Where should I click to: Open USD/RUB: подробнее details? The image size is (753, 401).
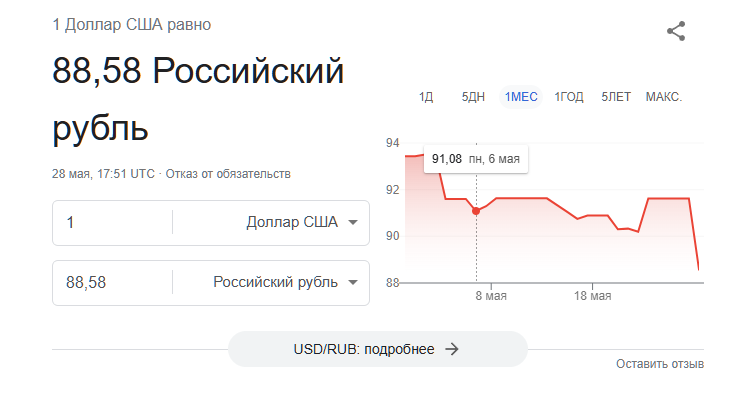[x=378, y=349]
